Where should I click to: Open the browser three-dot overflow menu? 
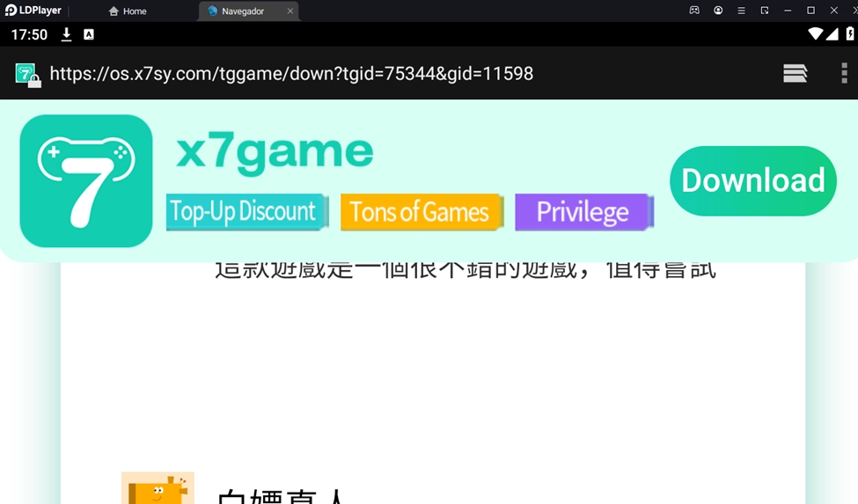(x=844, y=73)
